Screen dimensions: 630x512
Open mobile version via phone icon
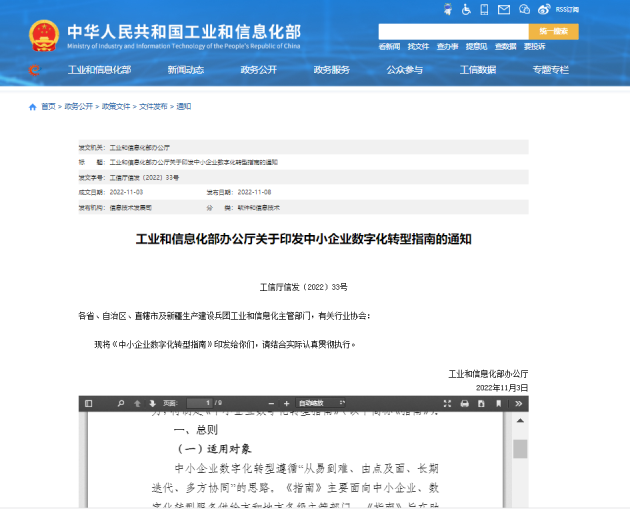(484, 9)
